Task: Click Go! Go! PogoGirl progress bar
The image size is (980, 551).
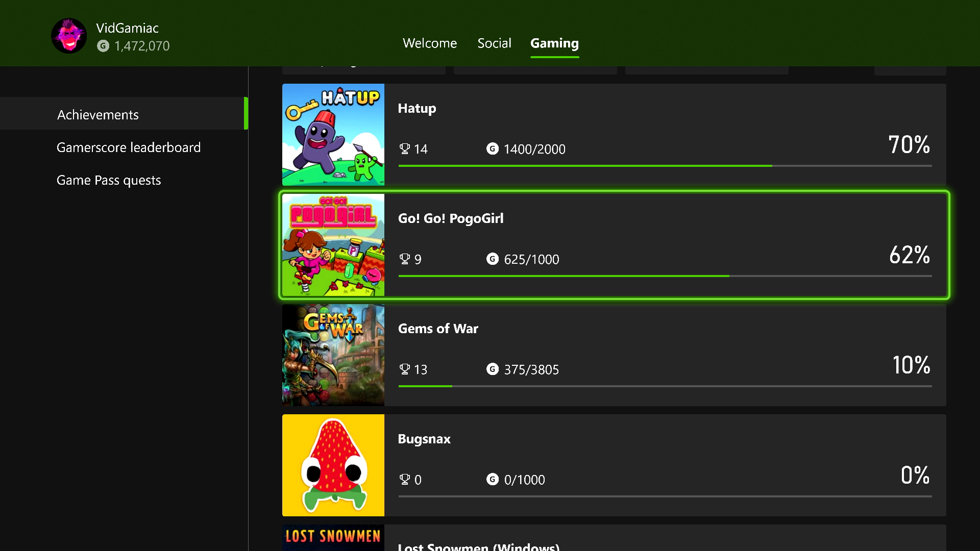Action: (665, 276)
